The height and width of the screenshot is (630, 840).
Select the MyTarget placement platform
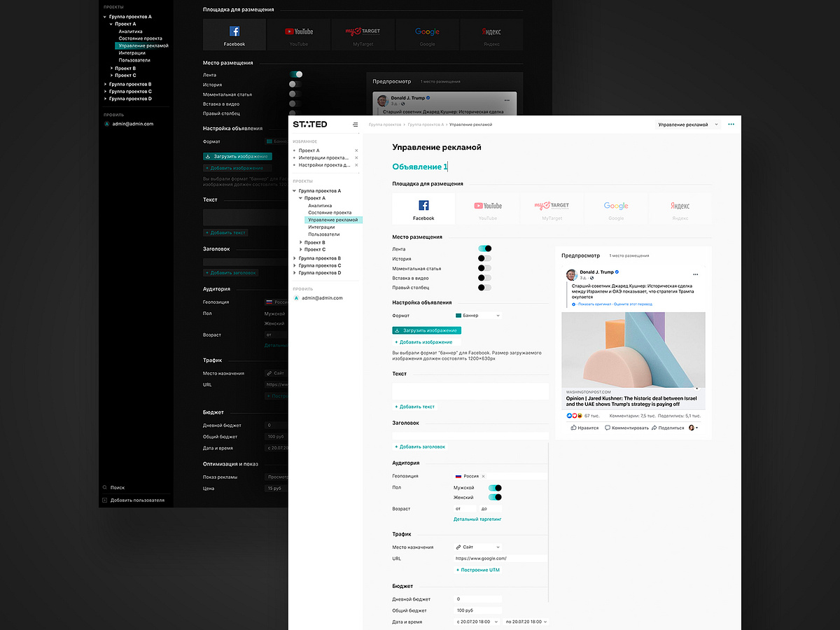click(x=552, y=208)
